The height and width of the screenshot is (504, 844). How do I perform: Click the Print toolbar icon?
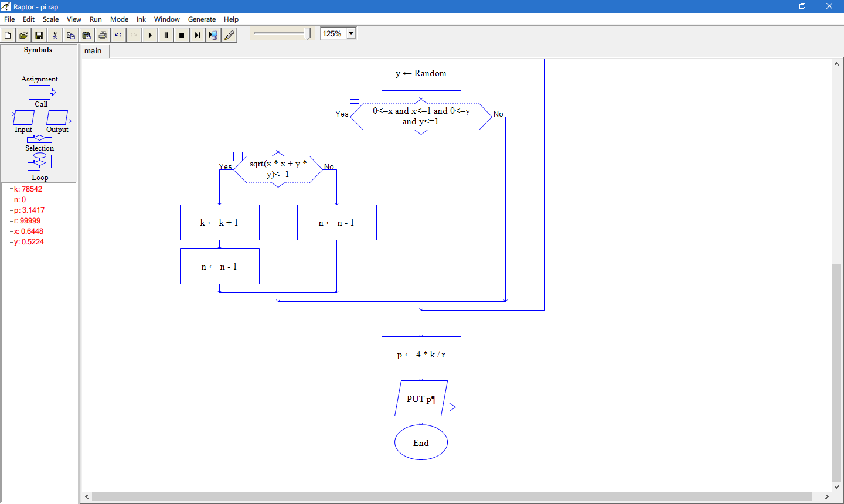click(103, 35)
